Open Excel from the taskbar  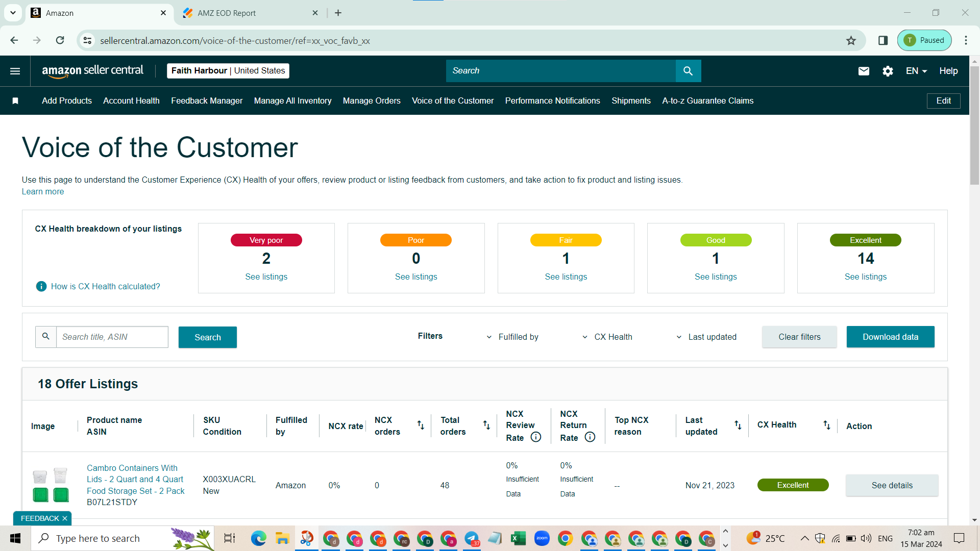click(518, 538)
